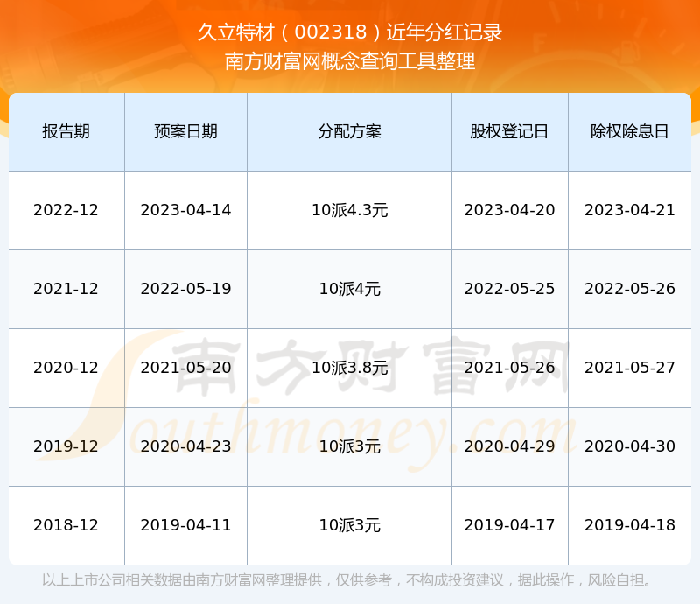Click the 10派3元 cell in 2019-12 row
This screenshot has height=604, width=700.
tap(349, 446)
